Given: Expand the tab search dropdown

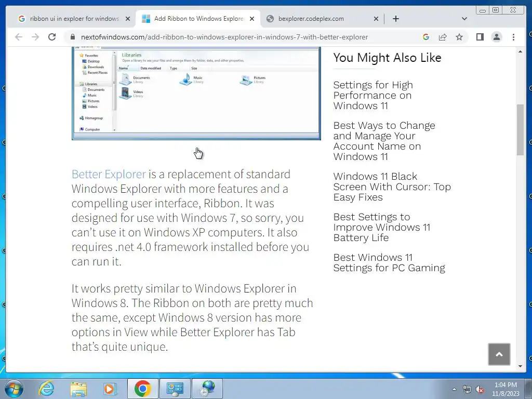Looking at the screenshot, I should (464, 19).
